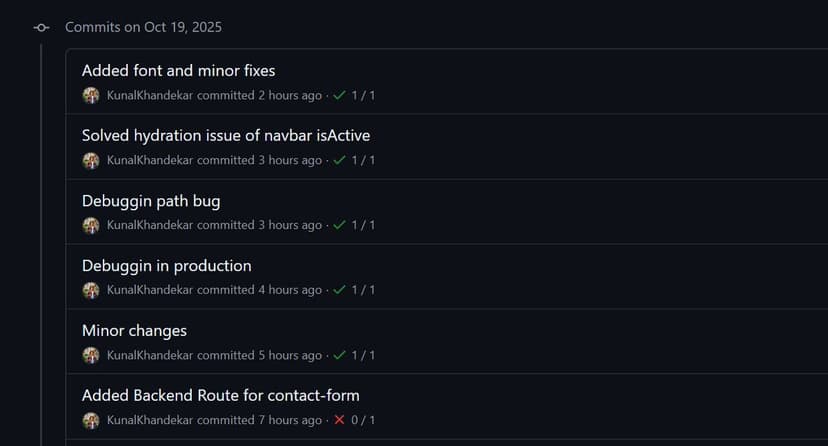Open 'Solved hydration issue of navbar isActive' commit

pos(226,135)
